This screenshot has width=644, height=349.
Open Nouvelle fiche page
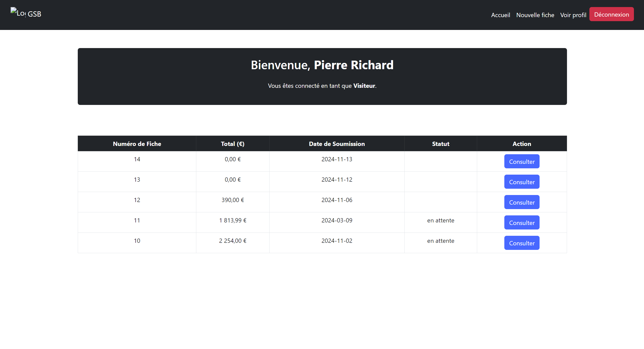(x=535, y=15)
